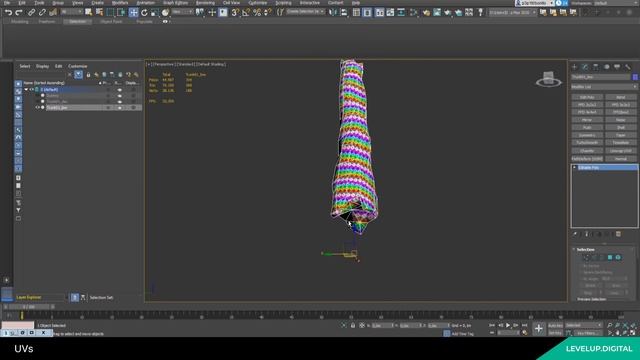Click the Set Key button
The width and height of the screenshot is (640, 360).
pos(555,333)
